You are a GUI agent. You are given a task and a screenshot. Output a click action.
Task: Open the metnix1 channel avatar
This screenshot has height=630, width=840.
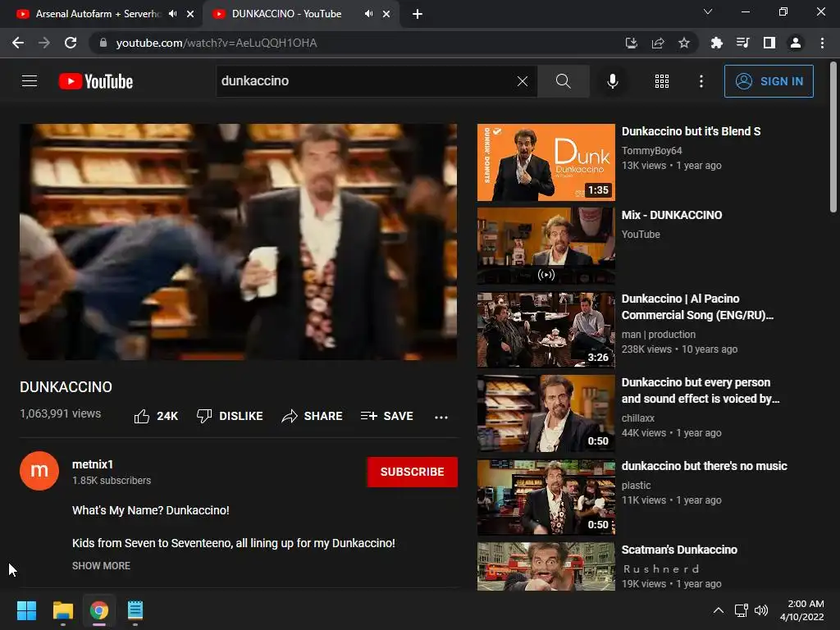point(39,471)
